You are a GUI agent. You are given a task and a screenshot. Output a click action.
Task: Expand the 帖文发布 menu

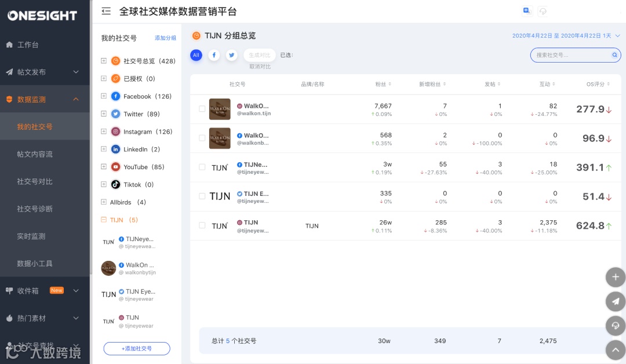[45, 72]
